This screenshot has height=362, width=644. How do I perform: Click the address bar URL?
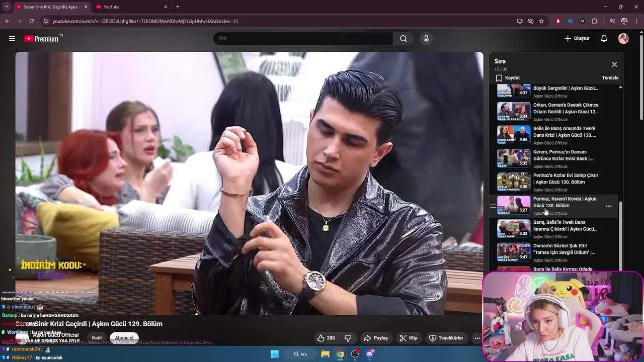145,21
